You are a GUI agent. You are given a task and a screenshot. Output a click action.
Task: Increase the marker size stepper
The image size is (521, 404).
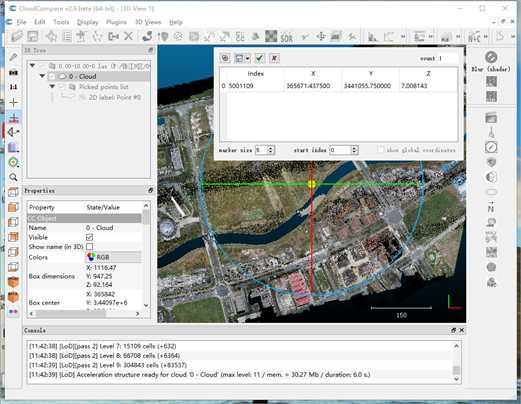click(x=271, y=148)
